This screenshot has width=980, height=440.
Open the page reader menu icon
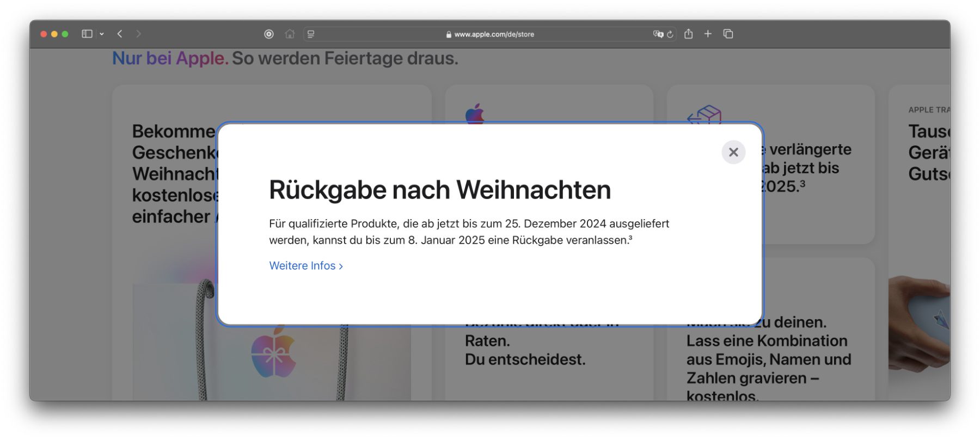pos(311,34)
